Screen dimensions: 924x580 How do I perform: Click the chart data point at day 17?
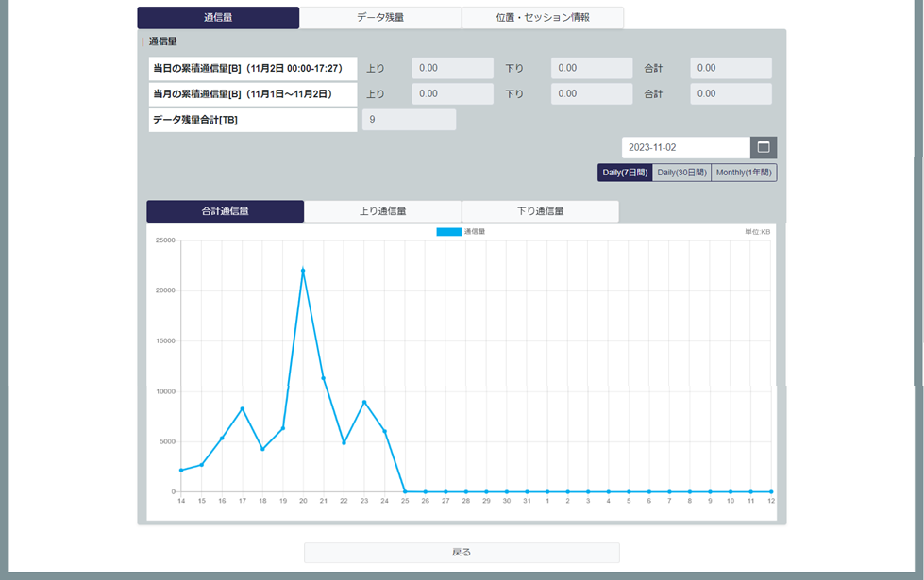[x=243, y=408]
